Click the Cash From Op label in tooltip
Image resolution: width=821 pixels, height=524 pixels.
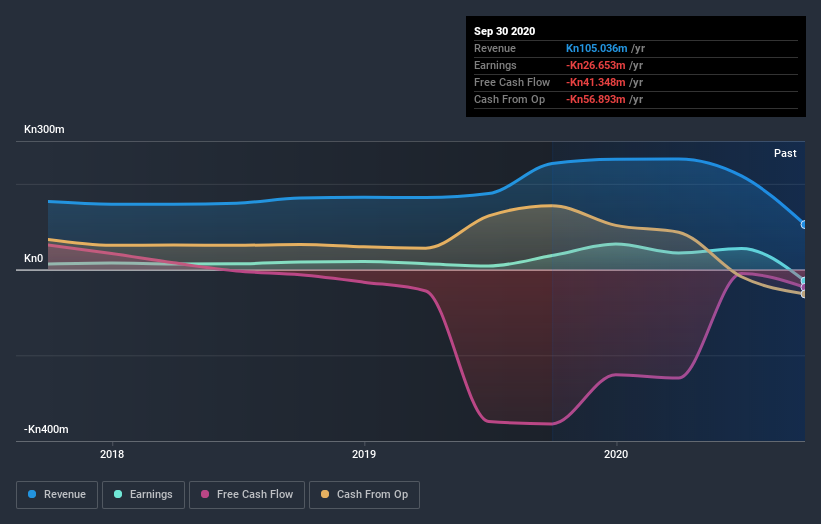[509, 99]
